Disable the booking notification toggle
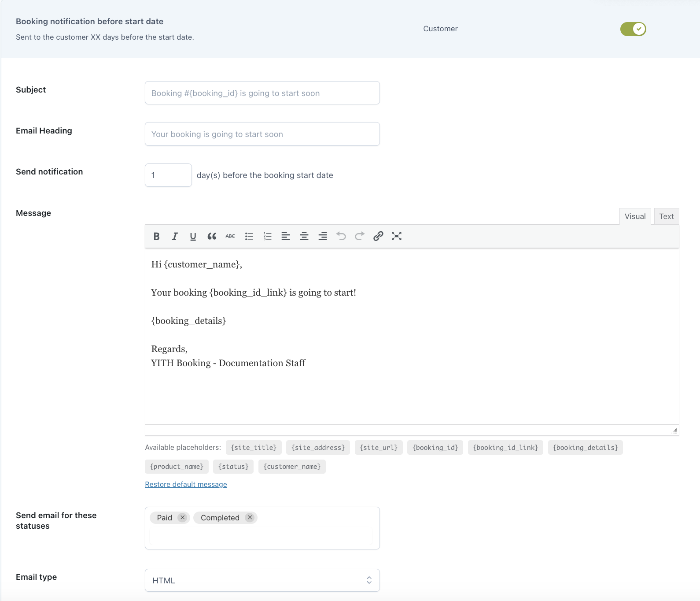This screenshot has height=601, width=700. click(633, 29)
